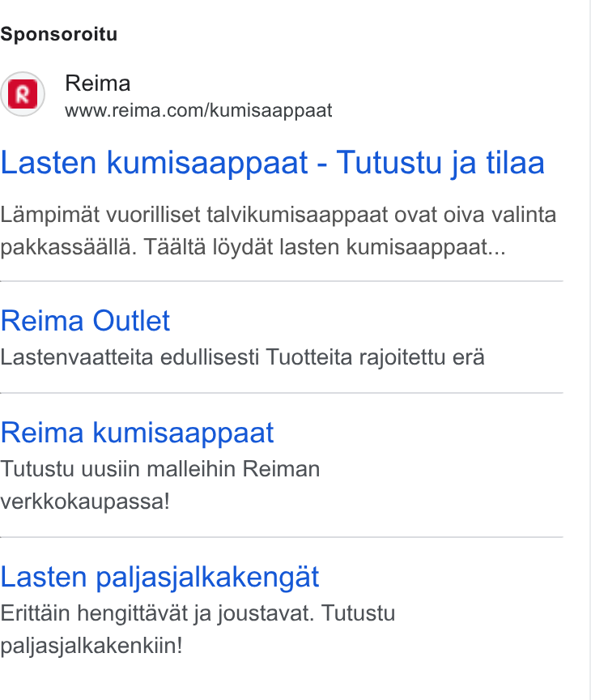Open Lasten kumisaappaat - Tutustu ja tilaa headline
The image size is (591, 700).
tap(273, 163)
